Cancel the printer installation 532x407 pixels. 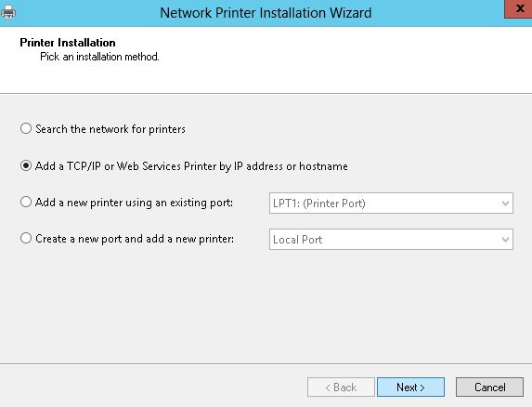click(x=489, y=387)
